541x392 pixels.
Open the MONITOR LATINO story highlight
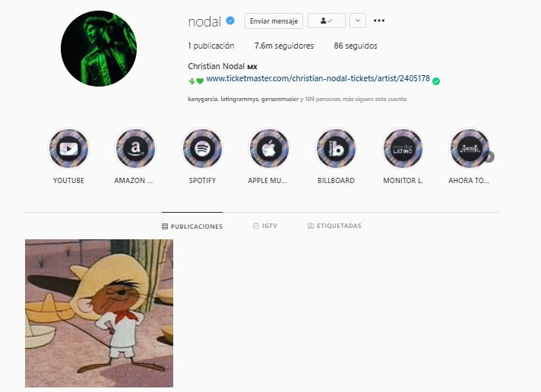[x=403, y=149]
